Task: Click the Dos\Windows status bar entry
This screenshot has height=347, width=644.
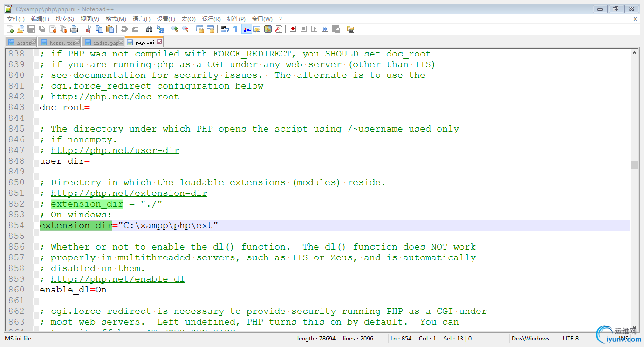Action: tap(530, 339)
